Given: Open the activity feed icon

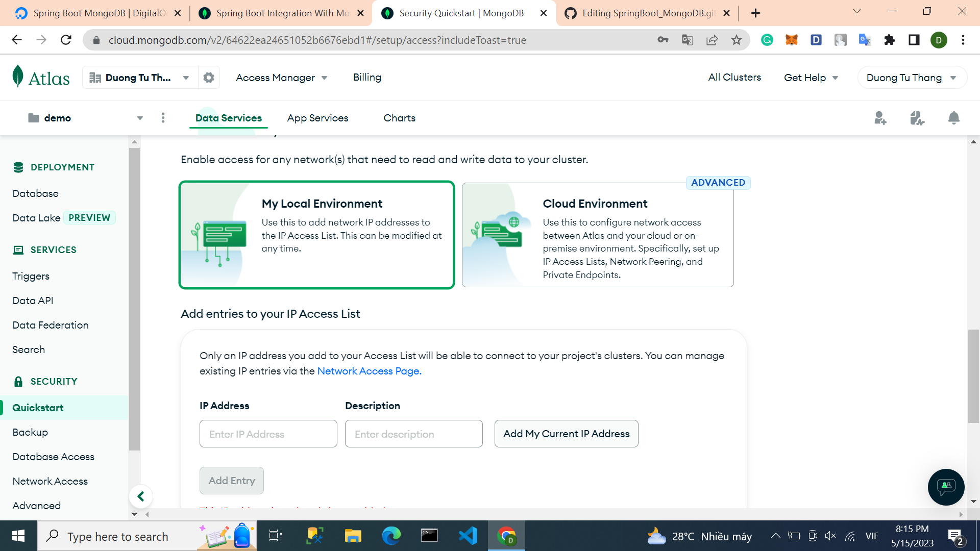Looking at the screenshot, I should (917, 118).
